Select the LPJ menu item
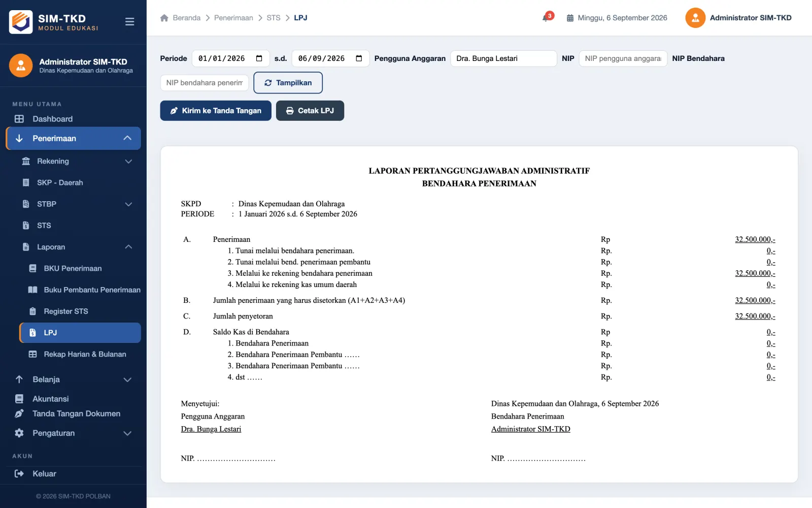The height and width of the screenshot is (508, 812). 80,333
